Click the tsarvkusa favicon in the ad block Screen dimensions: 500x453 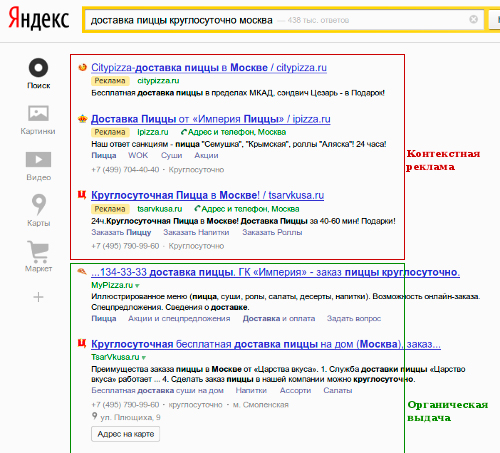[82, 195]
